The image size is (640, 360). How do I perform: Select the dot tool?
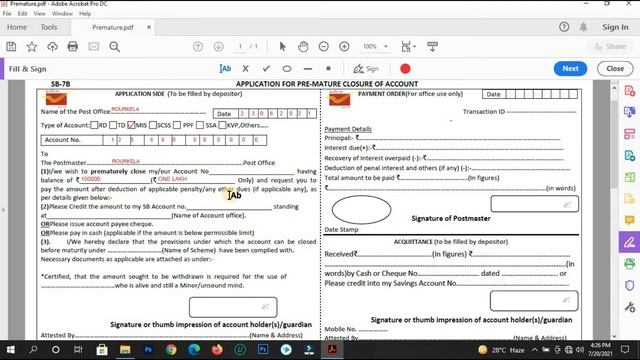(x=328, y=69)
